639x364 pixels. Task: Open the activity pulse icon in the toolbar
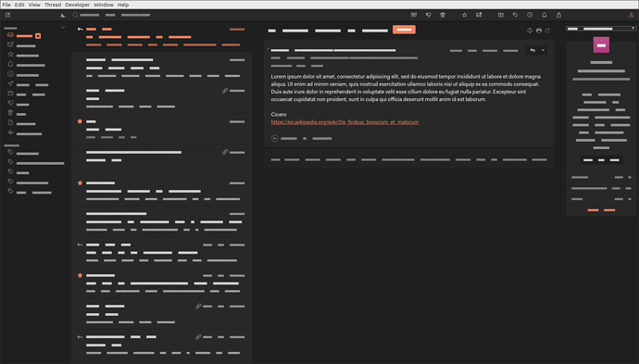coord(62,16)
